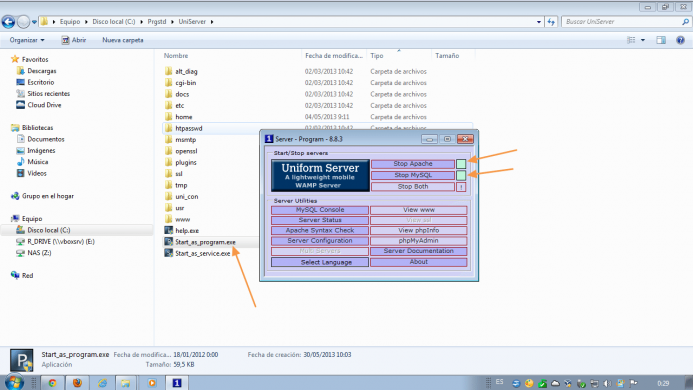693x390 pixels.
Task: Open view options dropdown arrow
Action: [x=643, y=40]
